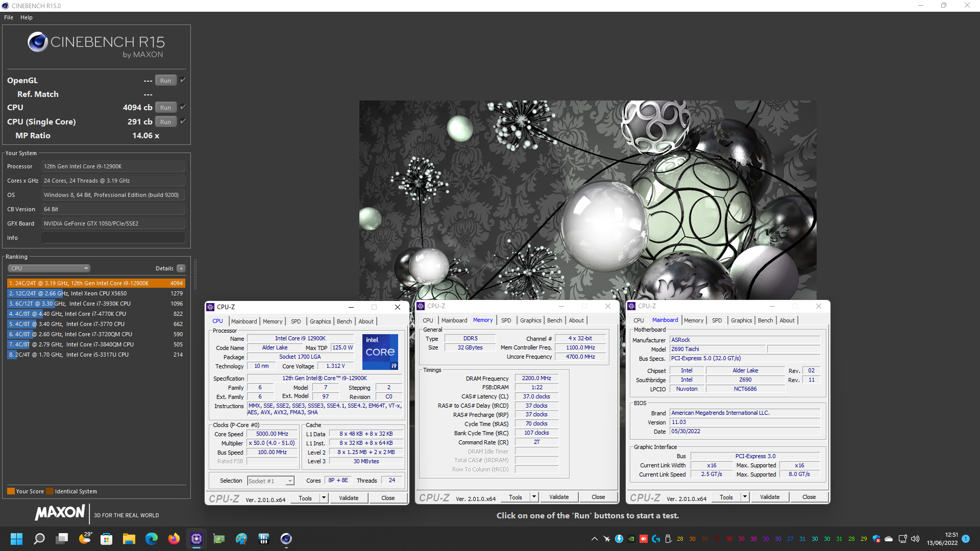Run the CPU (Single Core) benchmark
This screenshot has width=980, height=551.
166,122
